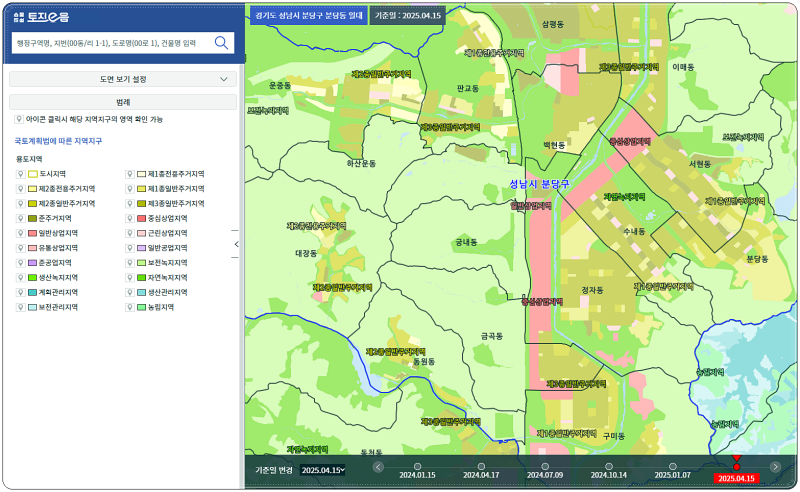Image resolution: width=800 pixels, height=492 pixels.
Task: Click location pin icon for 준공업지역
Action: pyautogui.click(x=20, y=263)
